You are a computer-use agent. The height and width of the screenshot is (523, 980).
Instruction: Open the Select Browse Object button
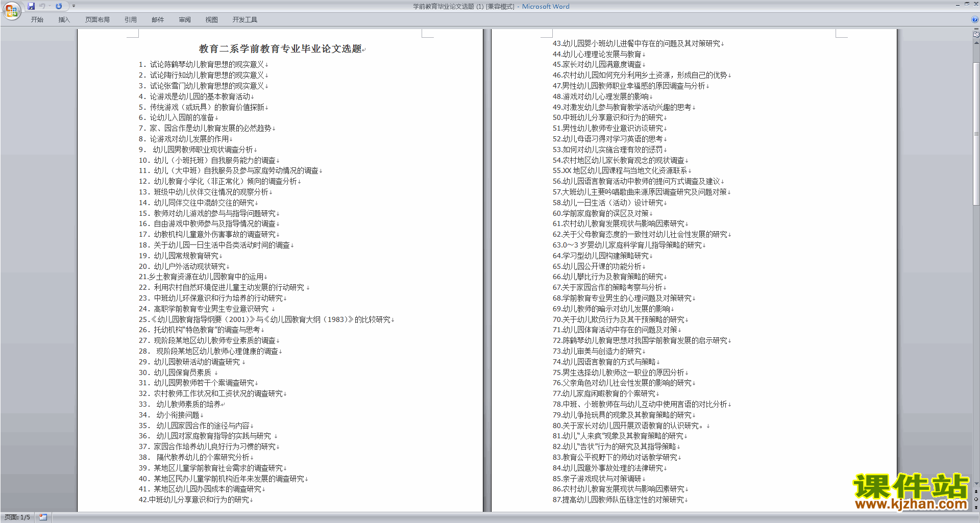click(976, 499)
